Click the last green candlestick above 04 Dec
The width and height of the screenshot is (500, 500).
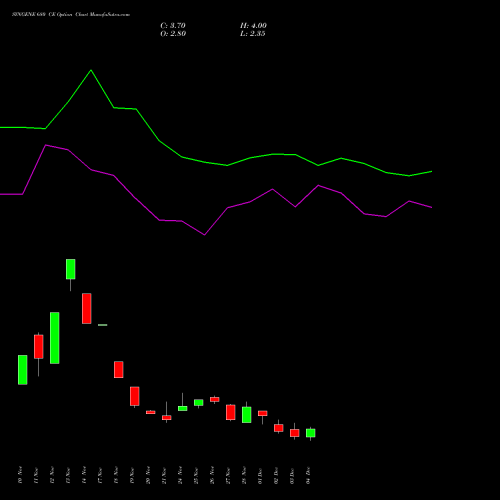(311, 433)
